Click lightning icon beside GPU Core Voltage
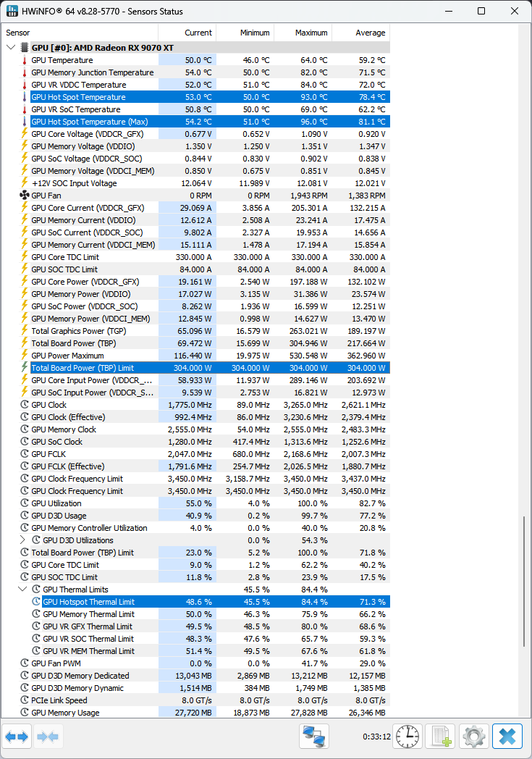532x759 pixels. pos(24,134)
